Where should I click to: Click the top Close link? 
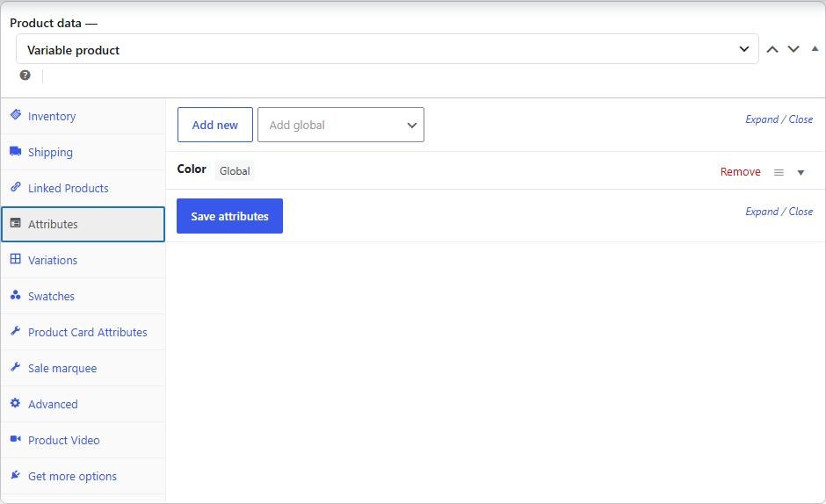(x=801, y=119)
